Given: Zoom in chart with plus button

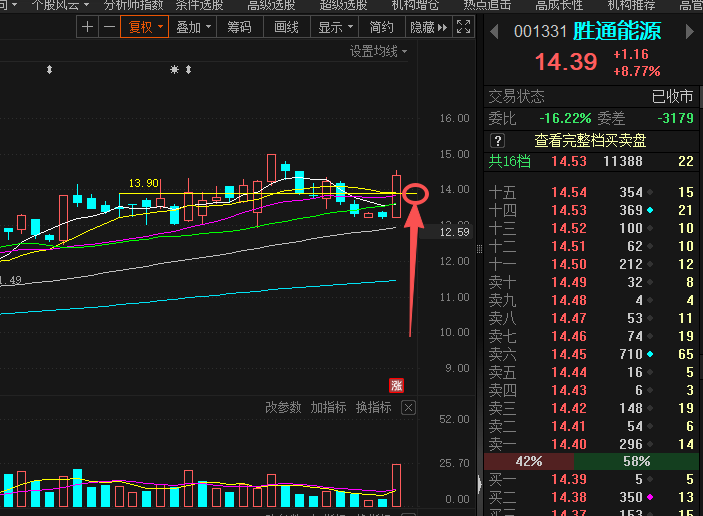Looking at the screenshot, I should (x=88, y=27).
